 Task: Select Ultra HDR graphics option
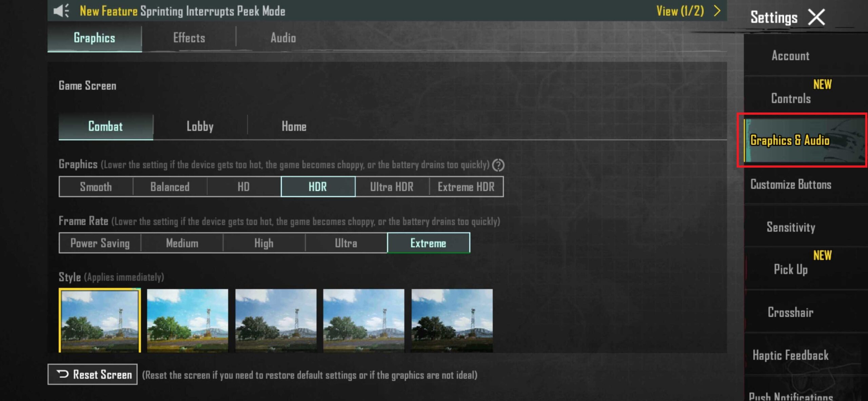[392, 187]
